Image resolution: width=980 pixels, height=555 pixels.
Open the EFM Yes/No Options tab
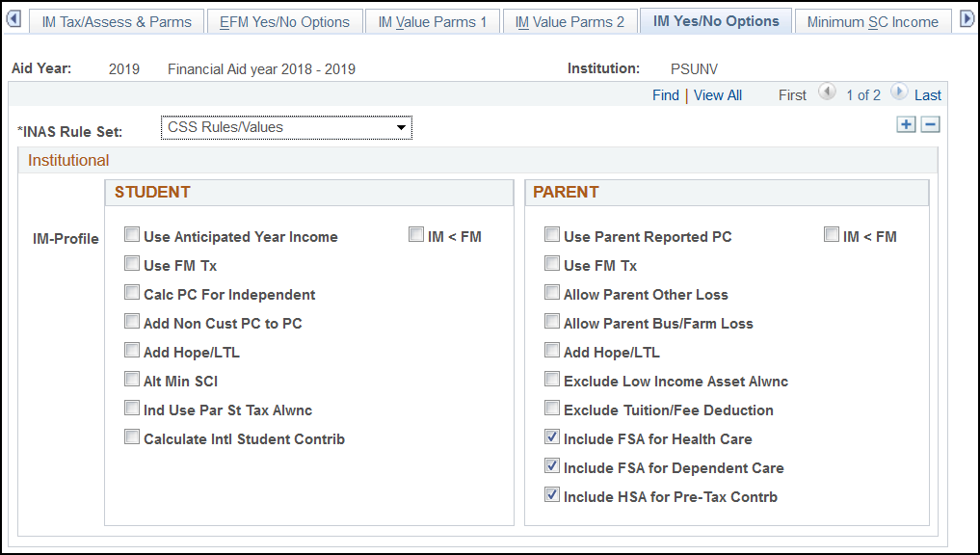pos(284,21)
